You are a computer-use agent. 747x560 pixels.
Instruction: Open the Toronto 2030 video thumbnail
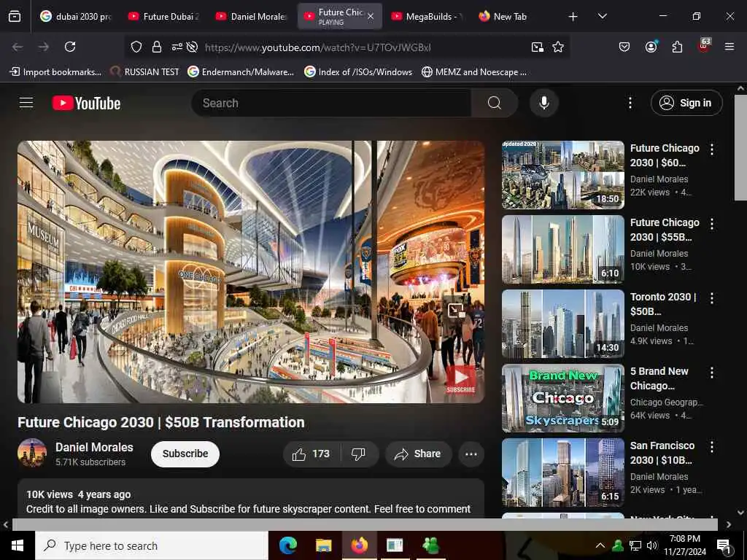pos(563,324)
